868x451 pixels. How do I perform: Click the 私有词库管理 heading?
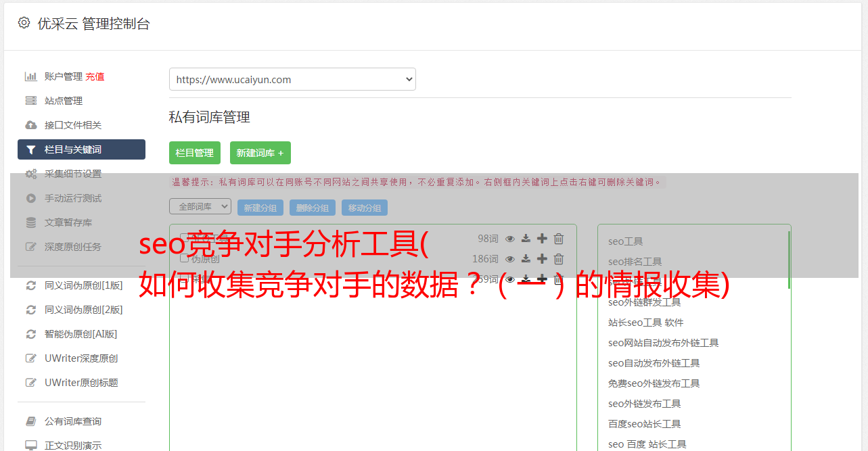210,117
